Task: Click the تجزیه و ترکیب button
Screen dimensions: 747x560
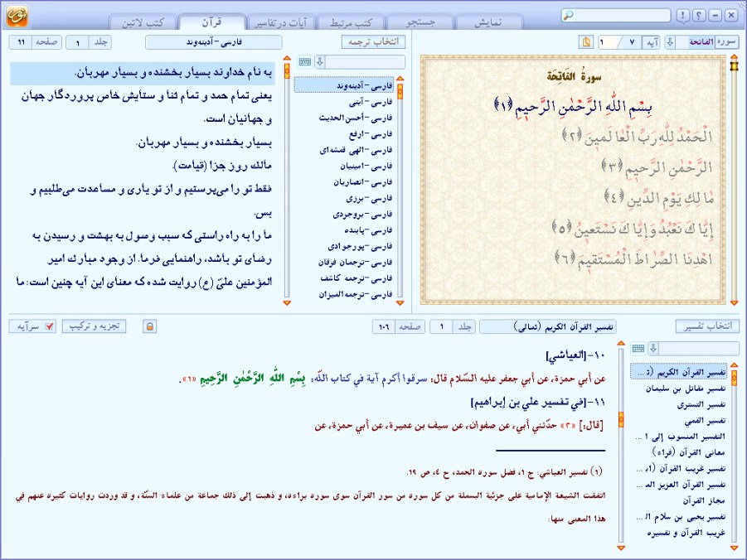Action: coord(94,326)
